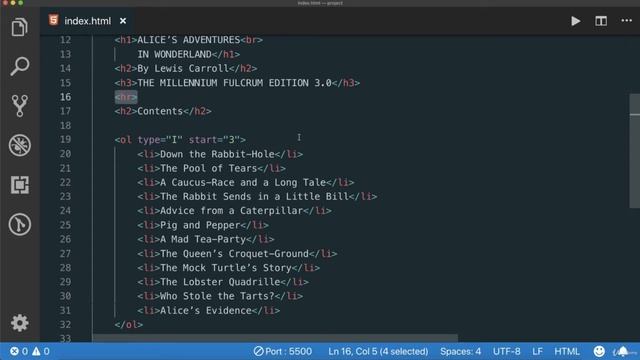Click the run play button in editor toolbar
640x360 pixels.
pos(576,21)
